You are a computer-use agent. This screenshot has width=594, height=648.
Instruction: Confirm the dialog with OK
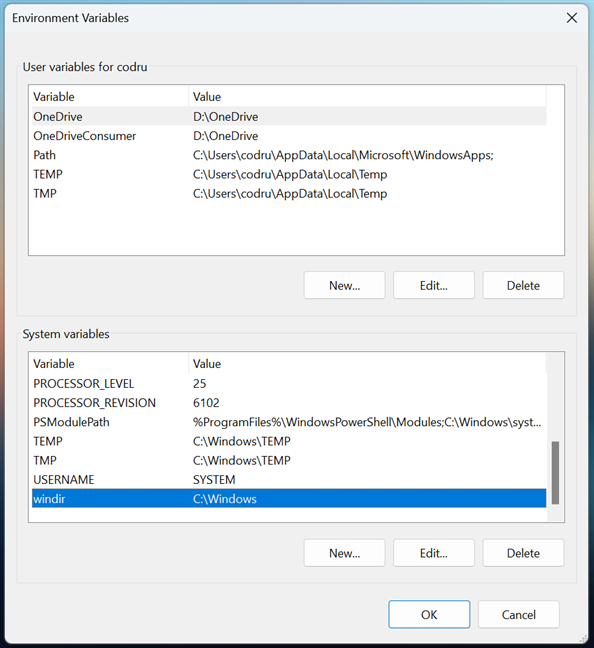tap(429, 615)
